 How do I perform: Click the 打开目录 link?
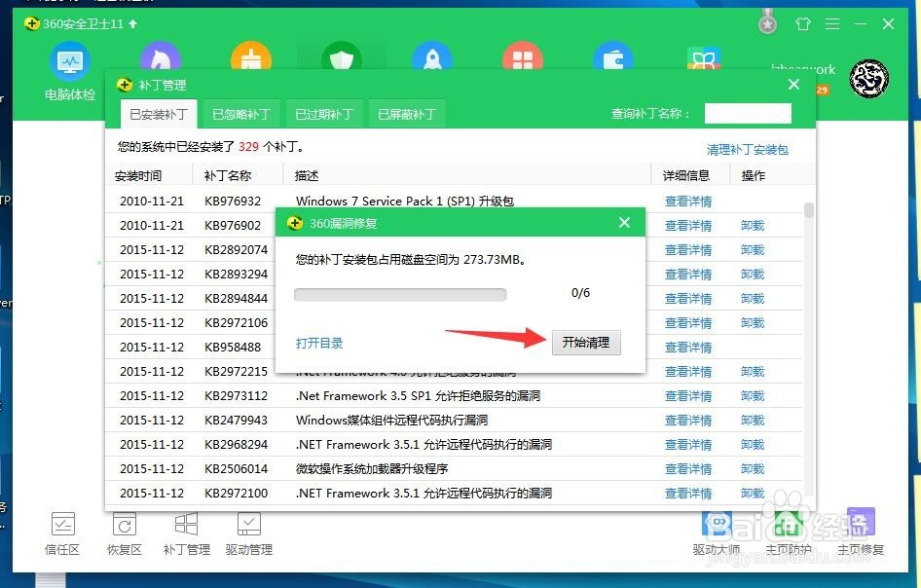[319, 343]
